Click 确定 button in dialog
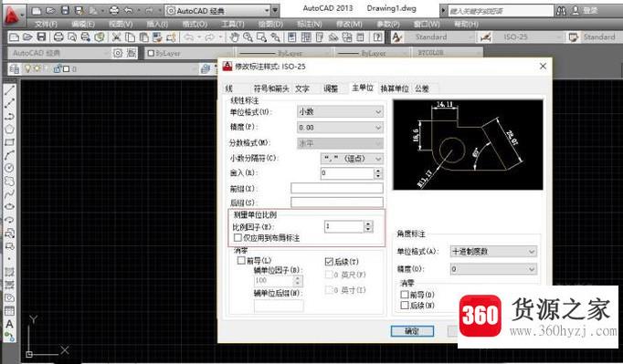Image resolution: width=623 pixels, height=364 pixels. click(412, 330)
